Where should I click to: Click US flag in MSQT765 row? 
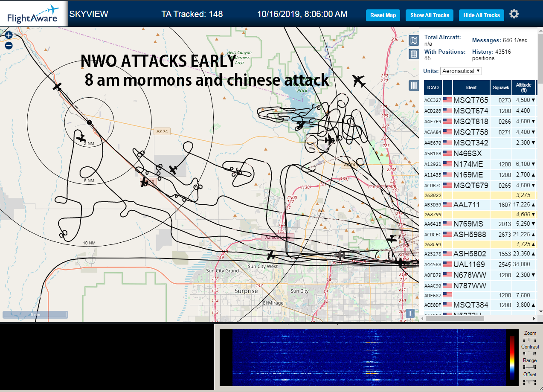447,100
